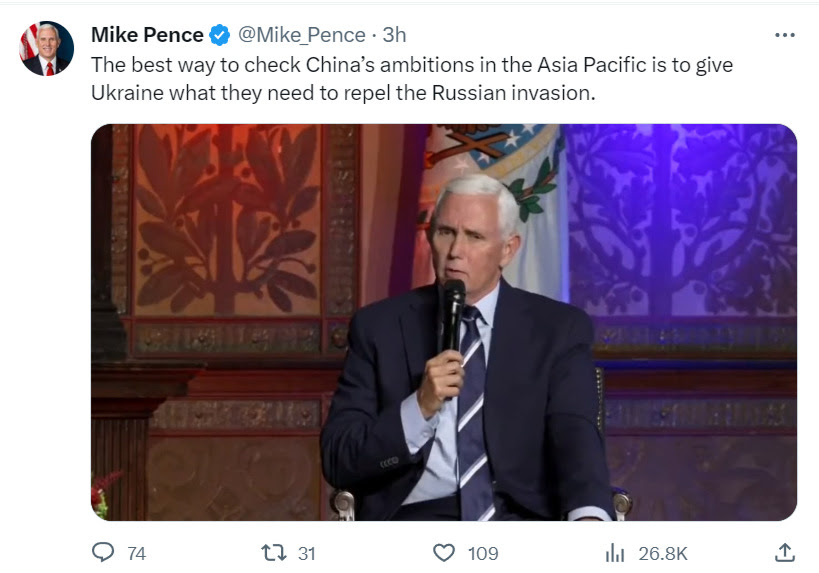Screen dimensions: 819x573
Task: Open Mike Pence's profile avatar
Action: coord(47,49)
